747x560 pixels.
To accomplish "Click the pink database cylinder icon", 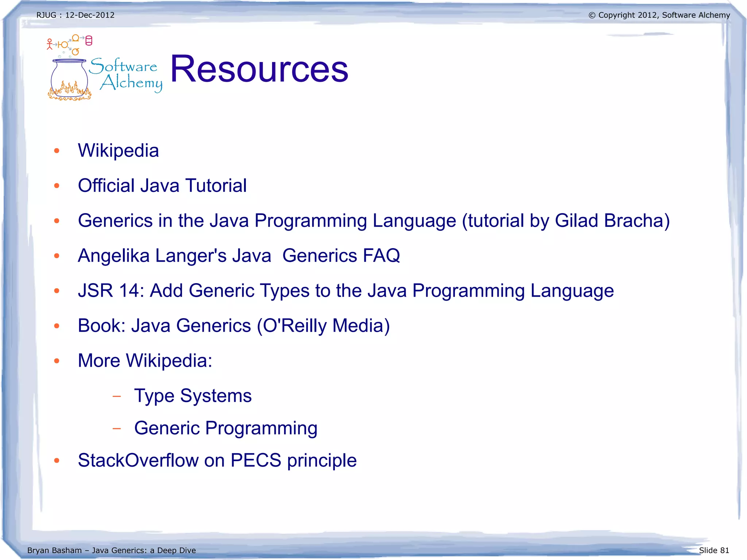I will click(89, 40).
